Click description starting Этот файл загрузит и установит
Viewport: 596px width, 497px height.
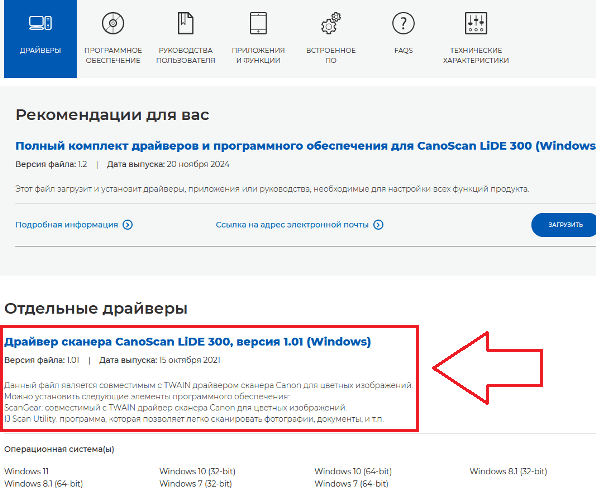coord(272,189)
